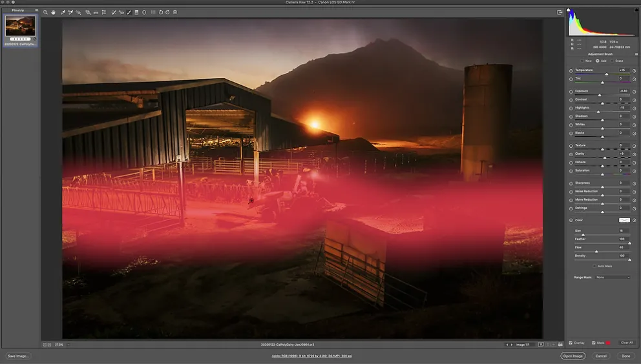Image resolution: width=641 pixels, height=364 pixels.
Task: Open workflow options via Adobe RGB link
Action: (x=312, y=356)
